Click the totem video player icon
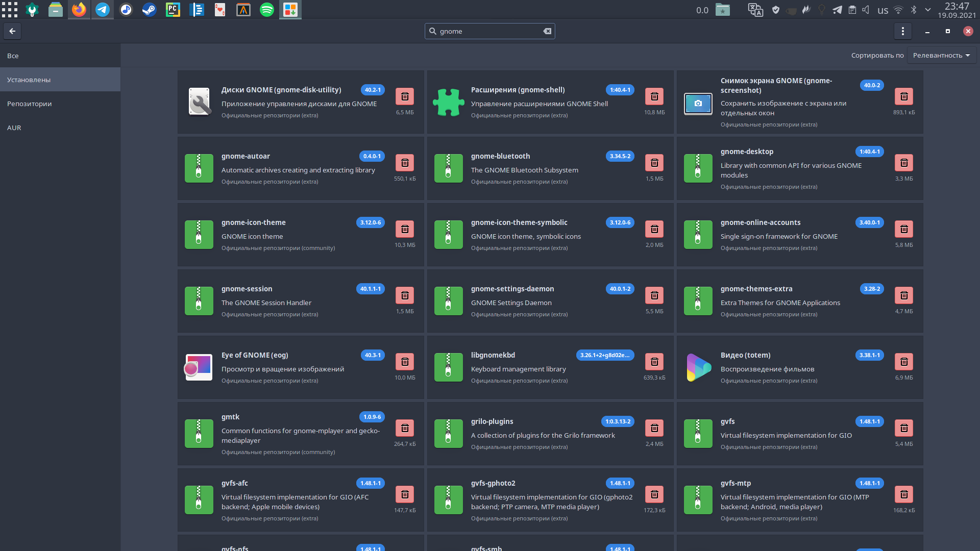This screenshot has width=980, height=551. click(698, 367)
